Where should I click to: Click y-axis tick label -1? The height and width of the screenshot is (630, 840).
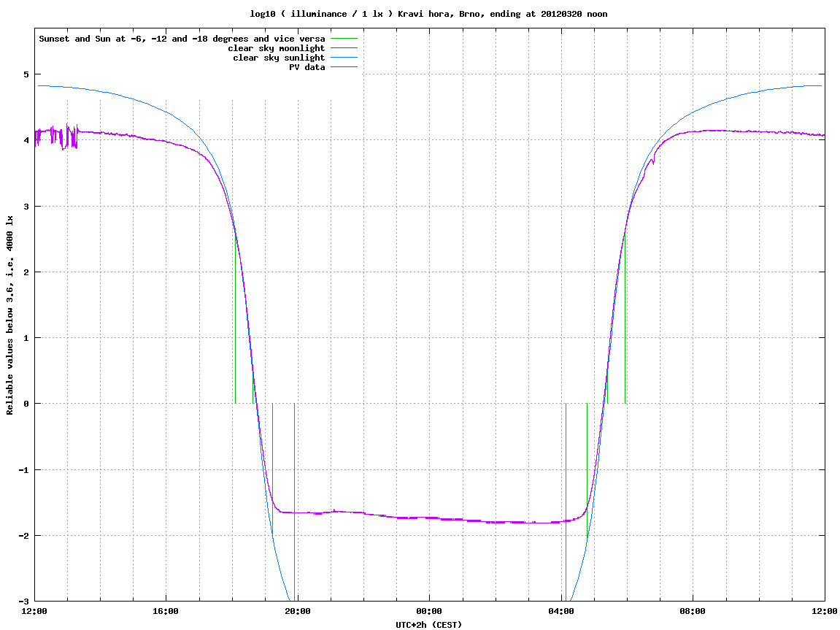24,470
